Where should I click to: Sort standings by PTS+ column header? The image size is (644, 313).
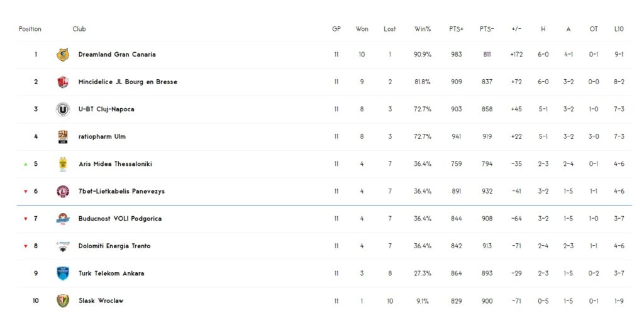click(456, 29)
